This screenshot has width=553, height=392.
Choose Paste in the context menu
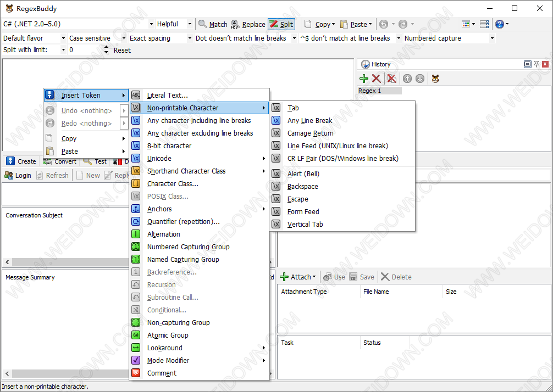pos(86,151)
